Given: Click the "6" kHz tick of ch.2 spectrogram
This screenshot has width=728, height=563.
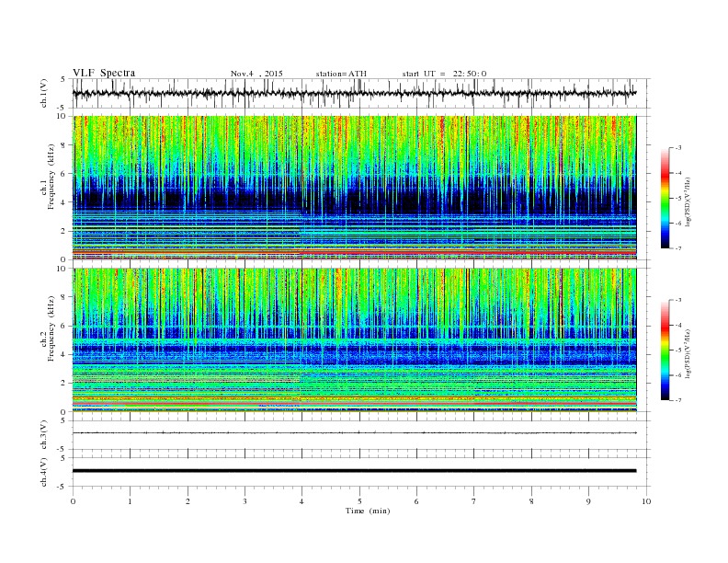Looking at the screenshot, I should coord(63,326).
